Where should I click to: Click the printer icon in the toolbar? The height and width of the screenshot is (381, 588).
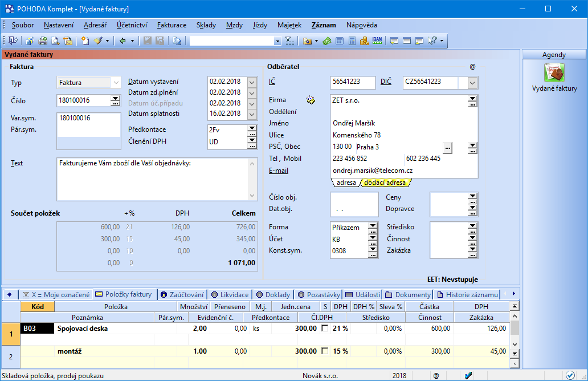43,40
